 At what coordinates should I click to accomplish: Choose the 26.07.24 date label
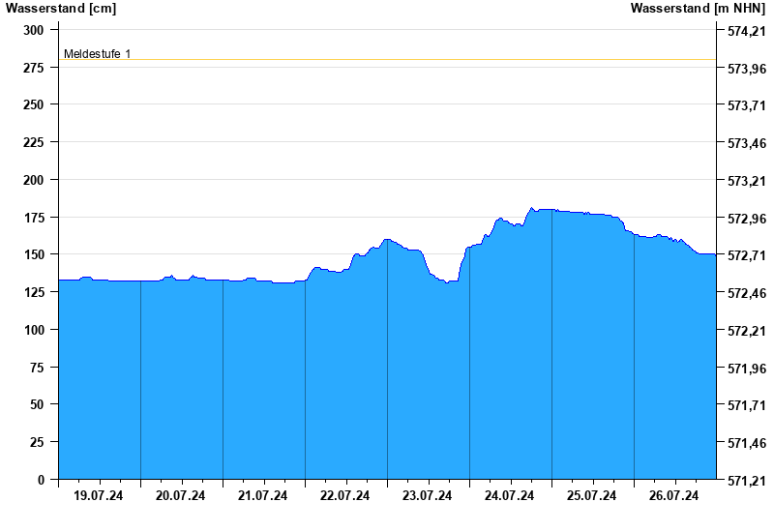click(674, 496)
